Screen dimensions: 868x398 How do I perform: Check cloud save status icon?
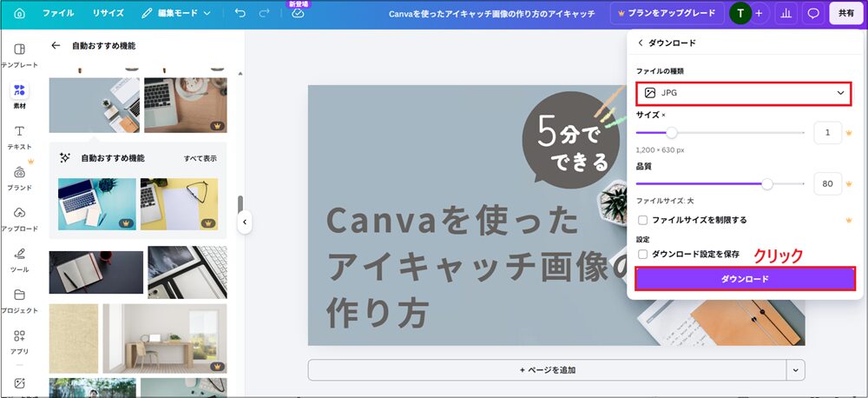click(298, 13)
